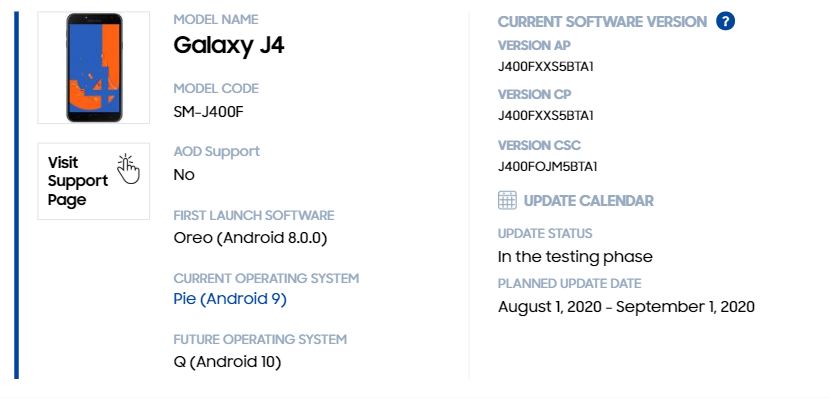
Task: Click the blue vertical bar at card edge
Action: [x=16, y=195]
